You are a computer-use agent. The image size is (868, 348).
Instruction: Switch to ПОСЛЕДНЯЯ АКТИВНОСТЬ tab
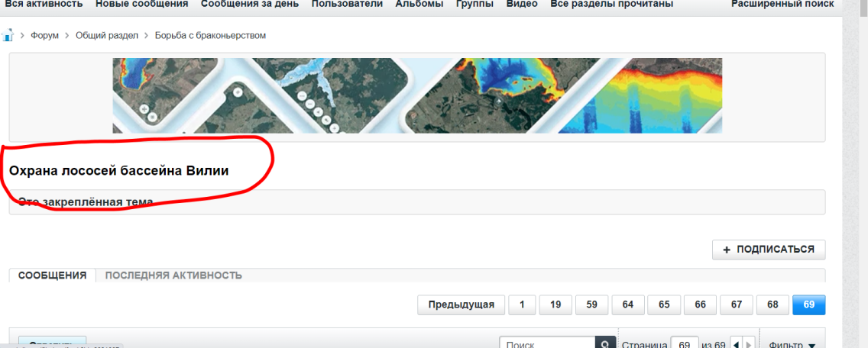[173, 275]
